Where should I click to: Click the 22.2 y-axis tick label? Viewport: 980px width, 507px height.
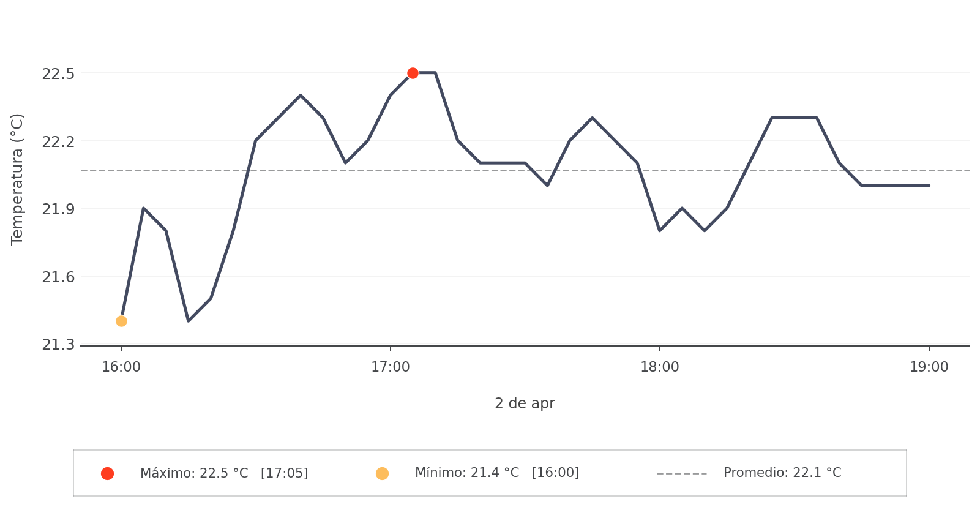[58, 141]
